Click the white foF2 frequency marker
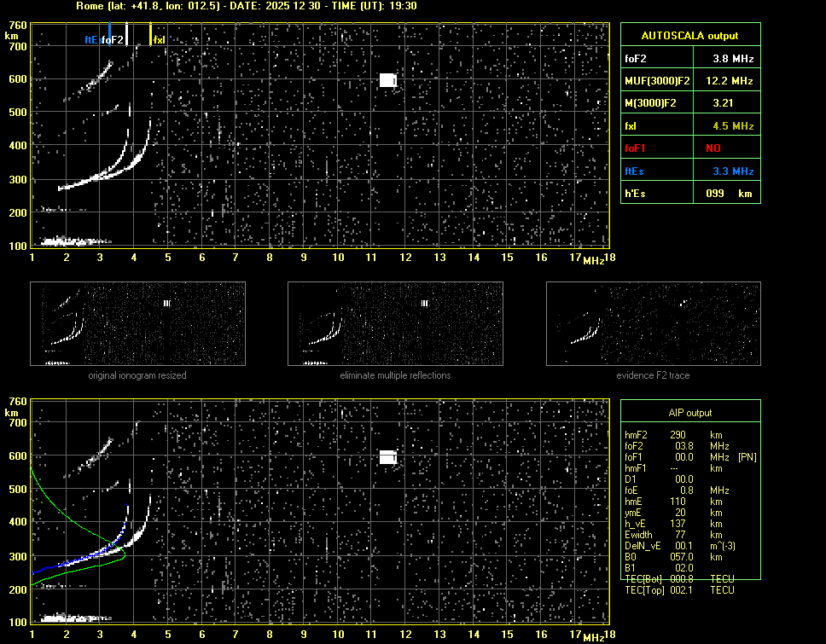 point(127,32)
